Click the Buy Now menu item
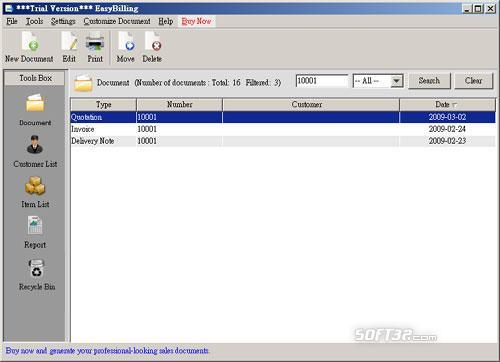500x362 pixels. click(x=196, y=21)
